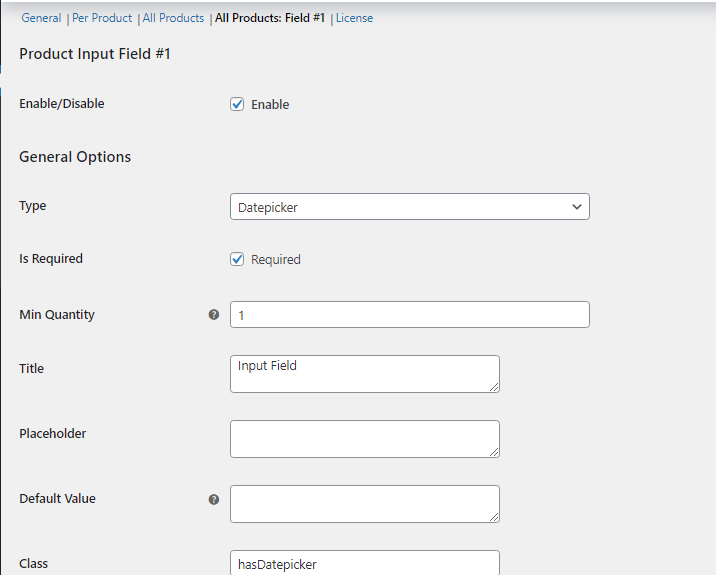Go to the All Products tab
716x575 pixels.
click(173, 18)
